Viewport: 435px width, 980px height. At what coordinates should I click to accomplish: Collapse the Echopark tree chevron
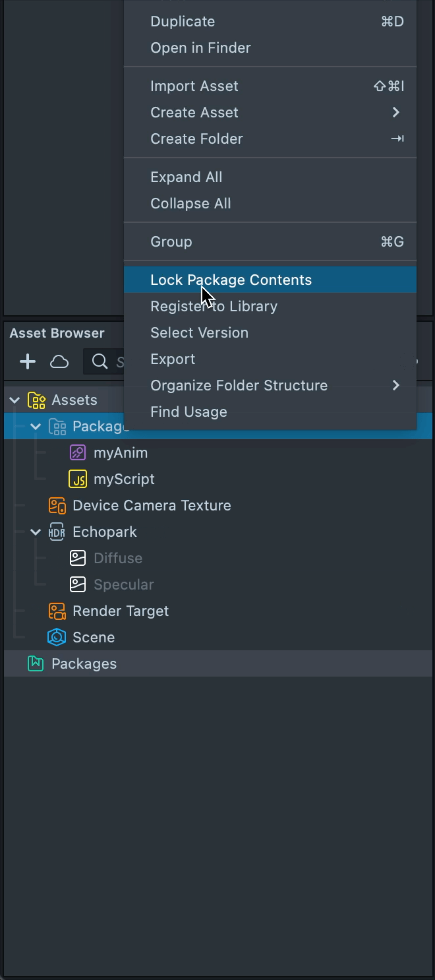click(36, 532)
